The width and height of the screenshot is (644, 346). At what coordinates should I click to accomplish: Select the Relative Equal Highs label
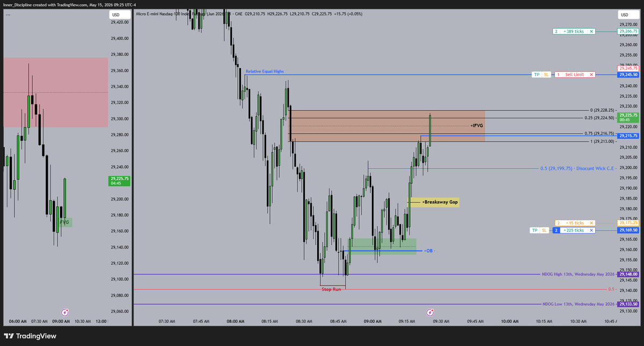coord(265,71)
